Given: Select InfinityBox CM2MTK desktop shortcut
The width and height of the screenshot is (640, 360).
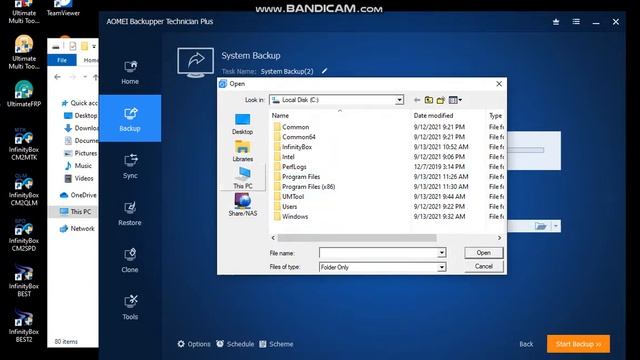Looking at the screenshot, I should (24, 144).
